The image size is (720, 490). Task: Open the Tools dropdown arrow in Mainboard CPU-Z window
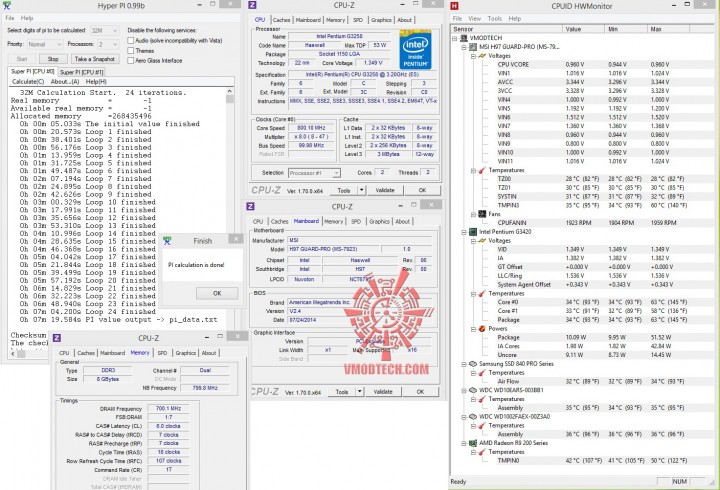[360, 392]
